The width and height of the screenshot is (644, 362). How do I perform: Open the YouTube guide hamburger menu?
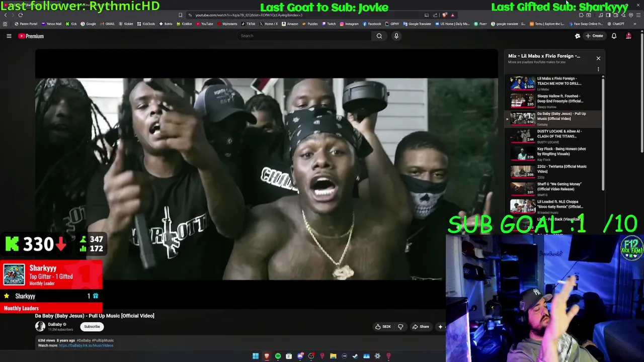click(9, 36)
